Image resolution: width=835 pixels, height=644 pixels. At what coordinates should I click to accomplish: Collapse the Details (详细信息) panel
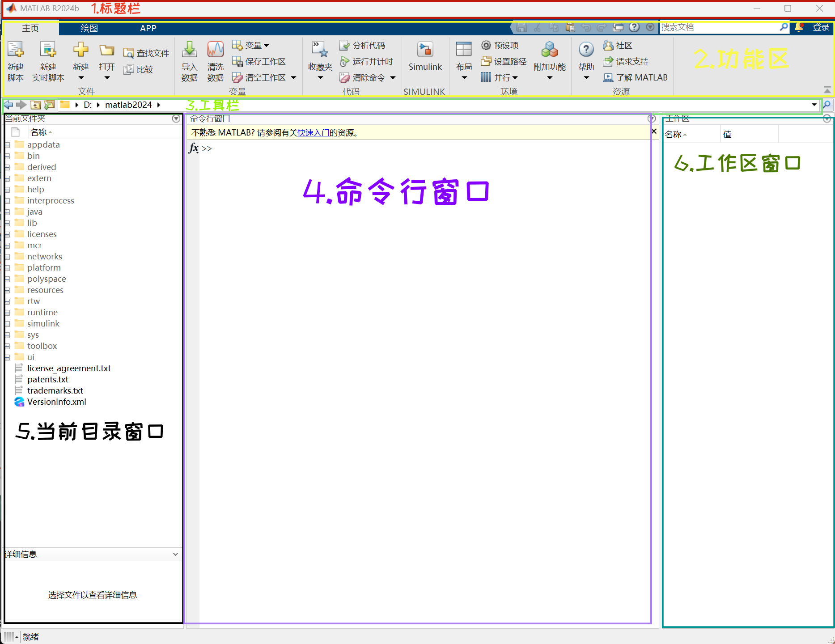click(x=175, y=554)
